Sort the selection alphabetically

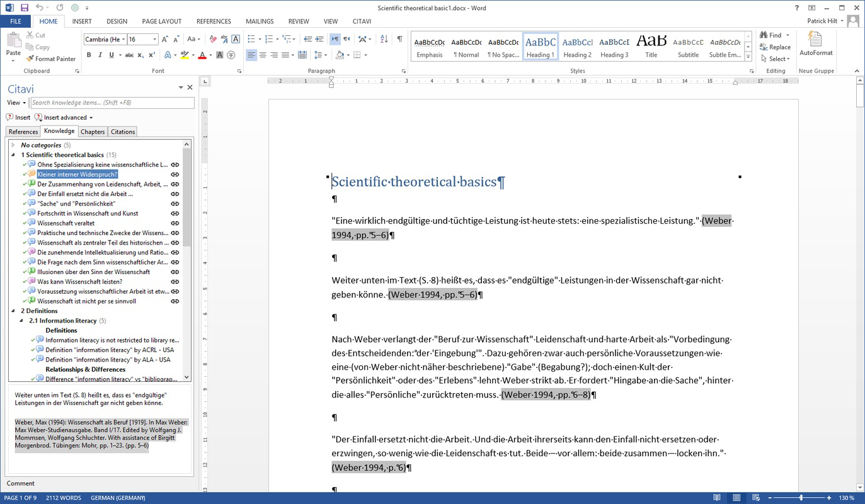(x=385, y=39)
